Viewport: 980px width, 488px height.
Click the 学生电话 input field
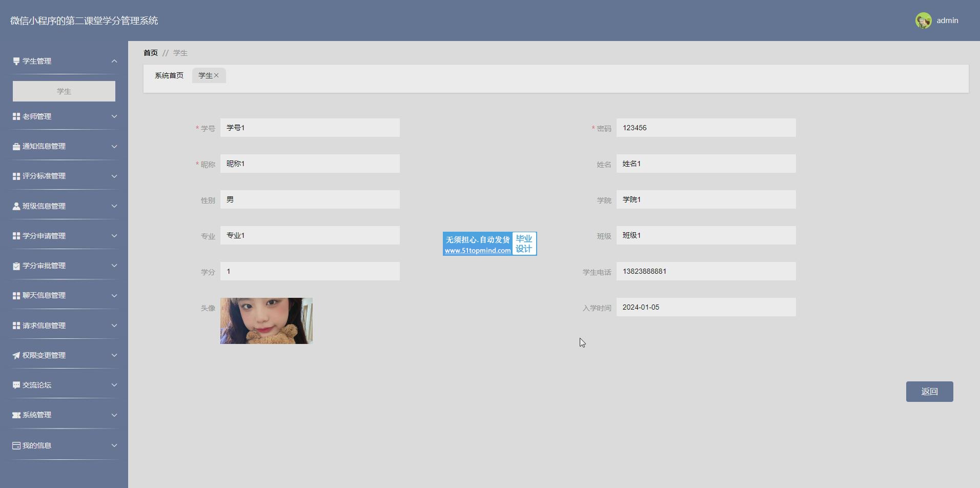pyautogui.click(x=706, y=271)
